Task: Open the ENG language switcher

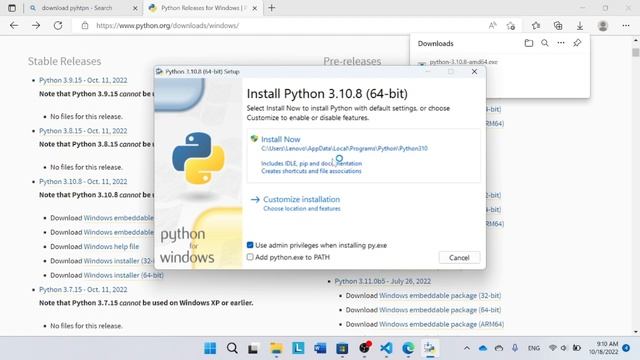Action: pos(534,348)
